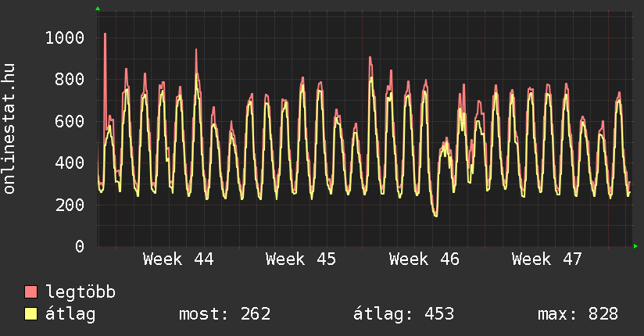Click the 1000 Y-axis tick label
644x336 pixels.
click(x=65, y=37)
